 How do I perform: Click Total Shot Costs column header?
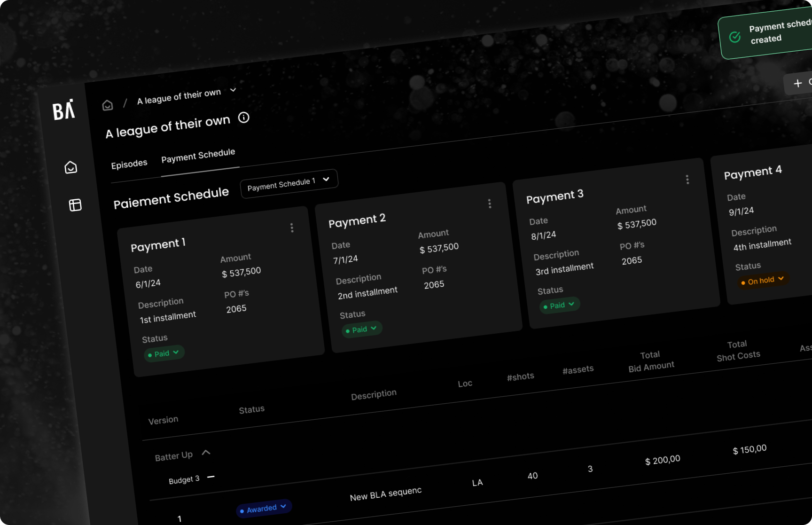738,351
